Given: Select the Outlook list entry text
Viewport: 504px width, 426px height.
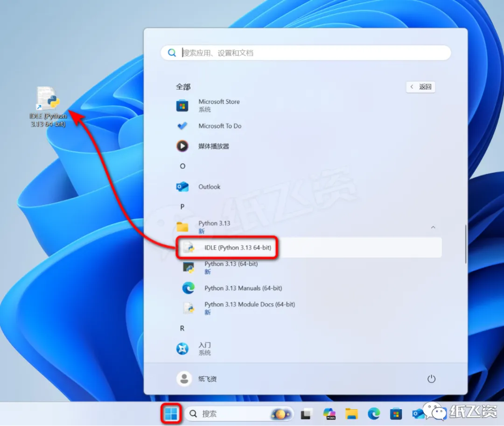Looking at the screenshot, I should pos(209,187).
